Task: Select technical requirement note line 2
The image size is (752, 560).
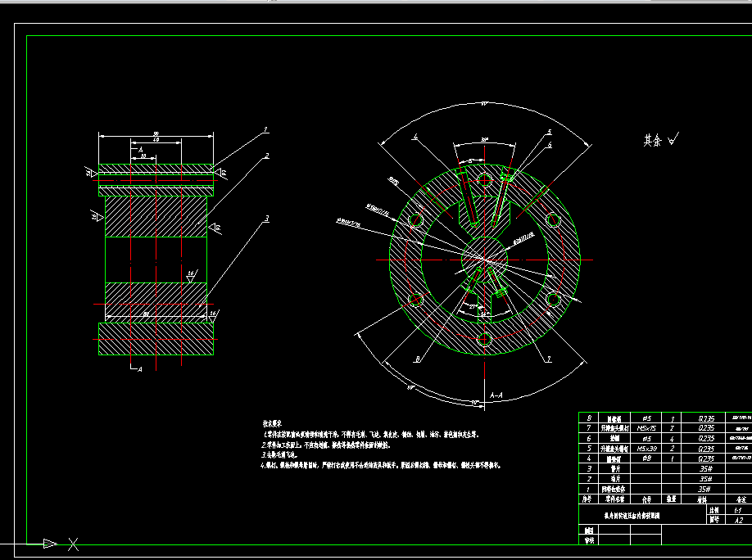Action: [x=326, y=445]
